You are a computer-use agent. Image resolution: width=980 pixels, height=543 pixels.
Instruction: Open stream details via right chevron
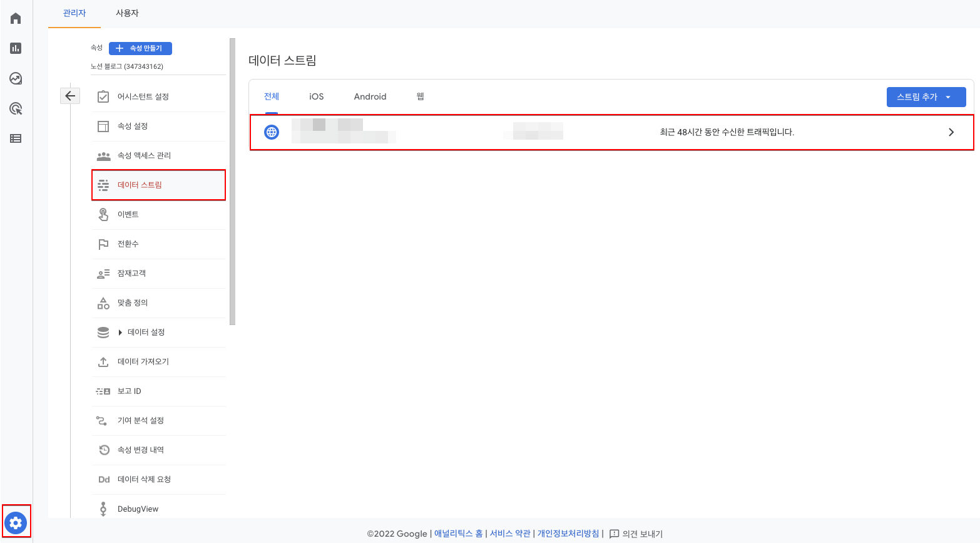click(951, 132)
